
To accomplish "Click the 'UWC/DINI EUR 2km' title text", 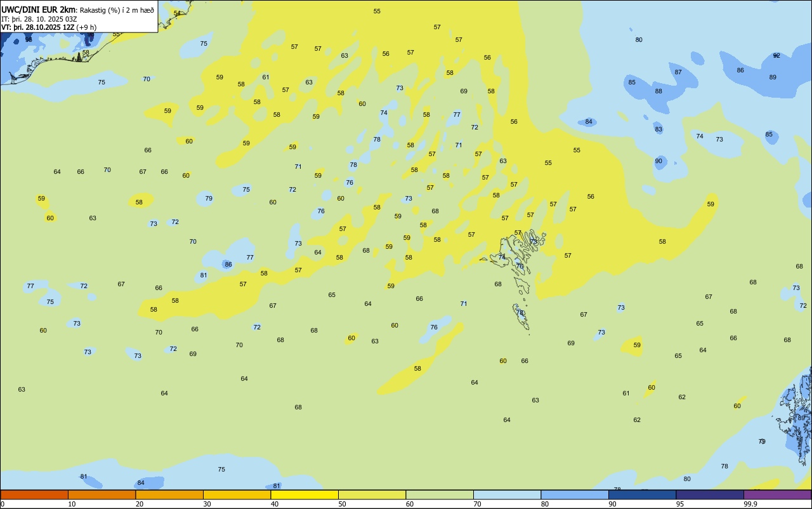I will (x=38, y=10).
